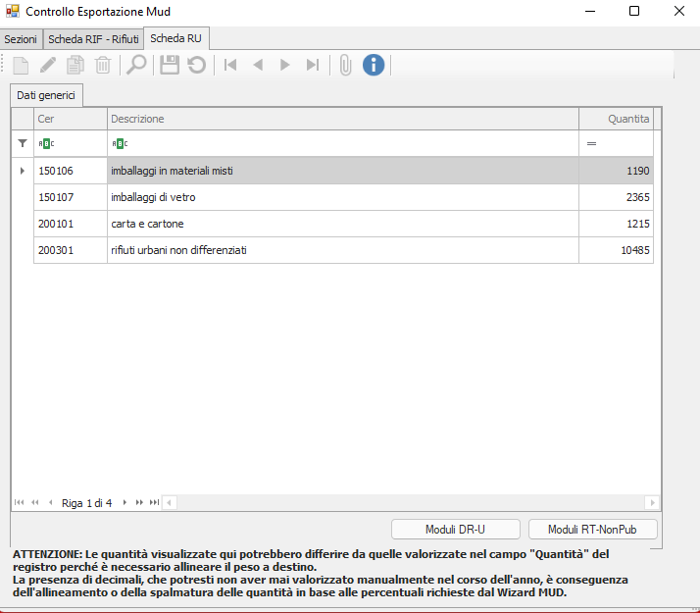Open attachments with the paperclip icon
700x613 pixels.
pyautogui.click(x=345, y=65)
